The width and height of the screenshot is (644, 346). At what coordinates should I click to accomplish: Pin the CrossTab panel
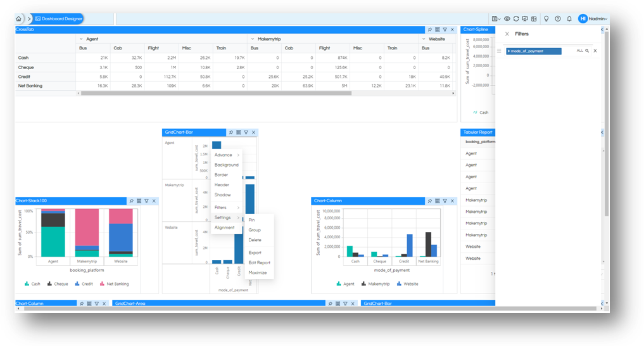tap(429, 30)
